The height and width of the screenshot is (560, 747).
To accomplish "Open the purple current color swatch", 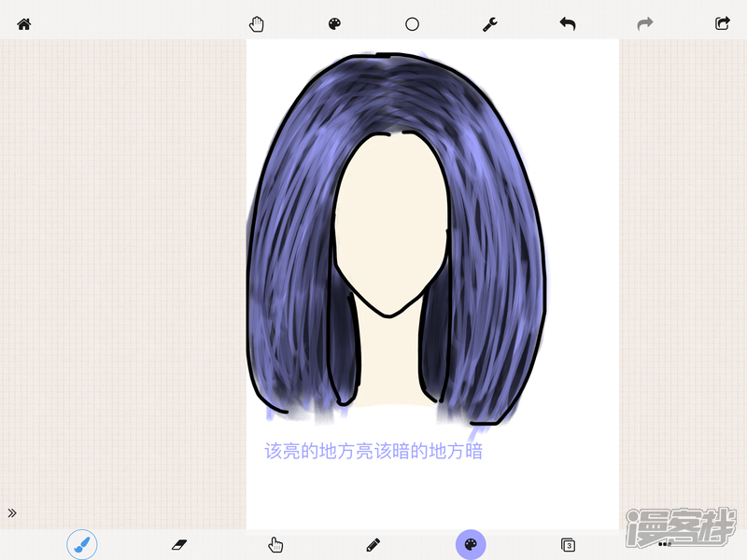I will click(471, 543).
